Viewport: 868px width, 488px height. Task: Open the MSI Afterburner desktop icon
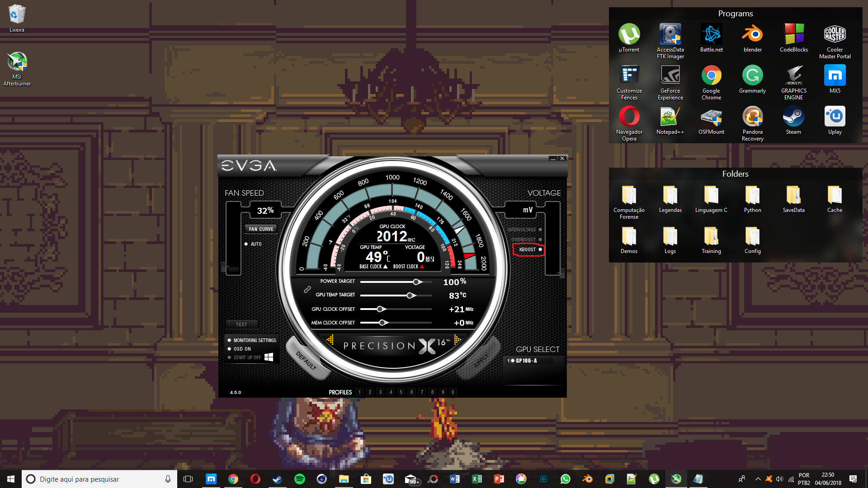tap(17, 69)
